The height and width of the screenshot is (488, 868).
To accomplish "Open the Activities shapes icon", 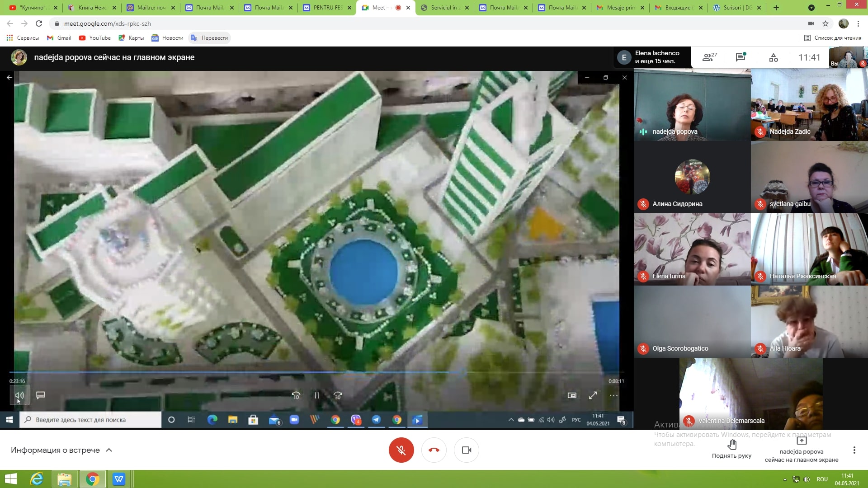I will 774,57.
